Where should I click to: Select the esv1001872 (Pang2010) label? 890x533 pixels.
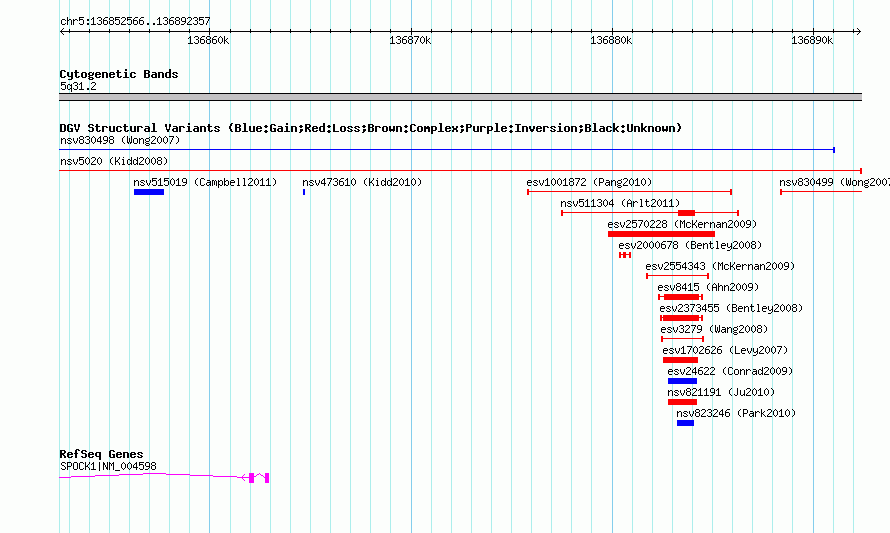pyautogui.click(x=589, y=182)
